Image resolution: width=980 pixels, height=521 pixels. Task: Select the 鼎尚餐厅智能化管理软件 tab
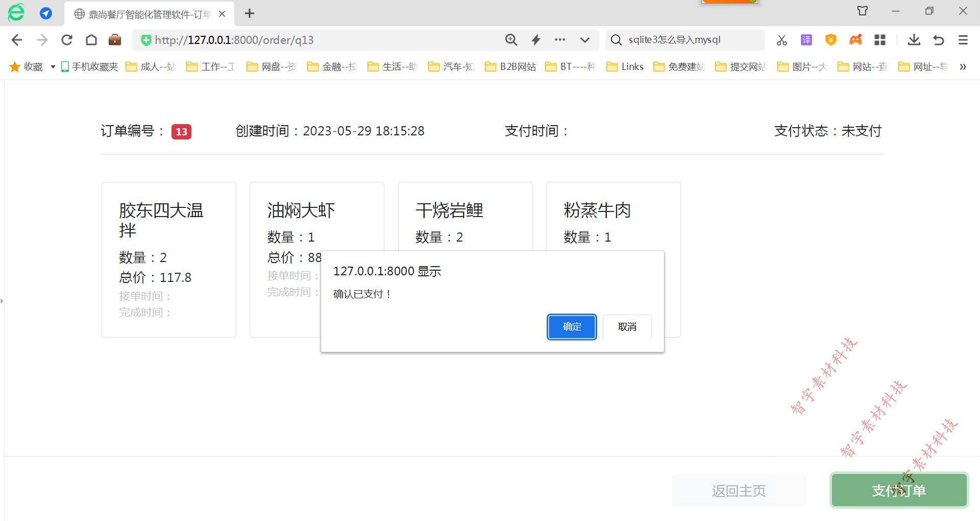pyautogui.click(x=149, y=14)
